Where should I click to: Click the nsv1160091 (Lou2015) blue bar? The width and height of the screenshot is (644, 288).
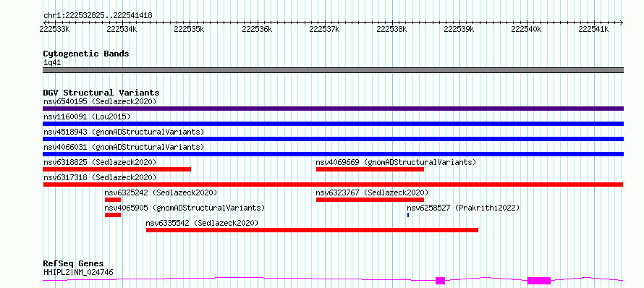tap(333, 124)
